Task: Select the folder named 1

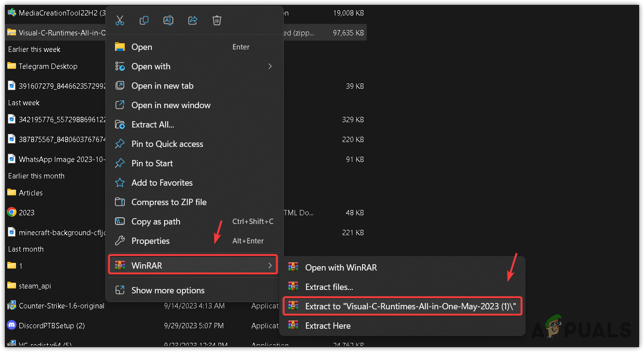Action: click(21, 266)
